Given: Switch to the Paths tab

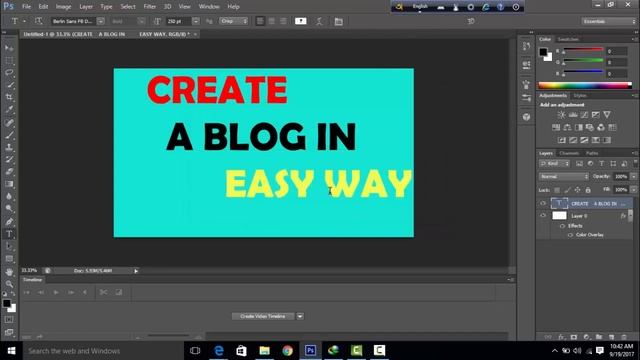Looking at the screenshot, I should 592,153.
